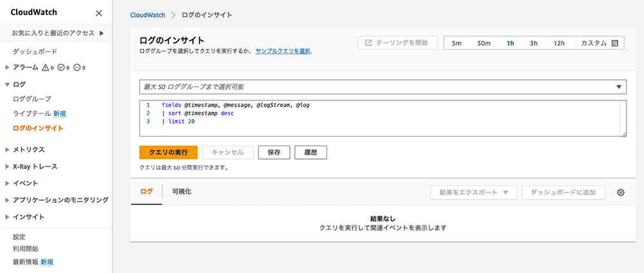This screenshot has height=273, width=644.
Task: Open ログのインサイト in sidebar
Action: (38, 129)
